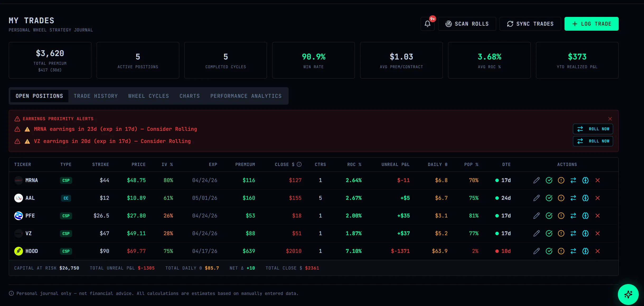Roll the VZ position via arrows icon

click(x=573, y=233)
